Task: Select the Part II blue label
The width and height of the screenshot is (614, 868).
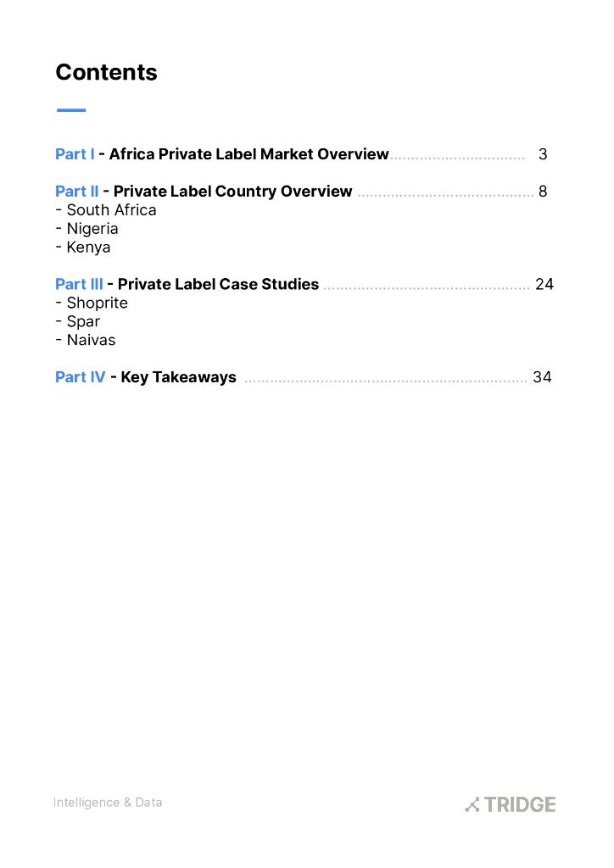Action: click(77, 192)
